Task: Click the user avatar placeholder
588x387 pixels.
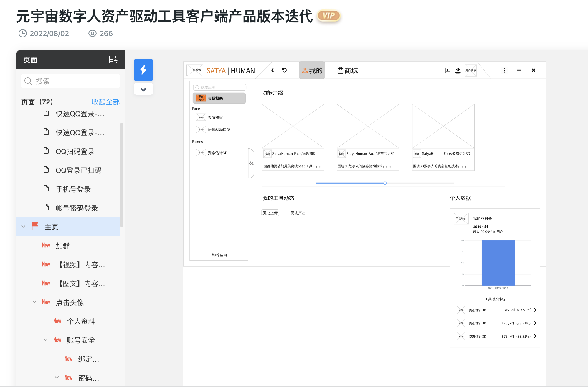Action: point(470,70)
